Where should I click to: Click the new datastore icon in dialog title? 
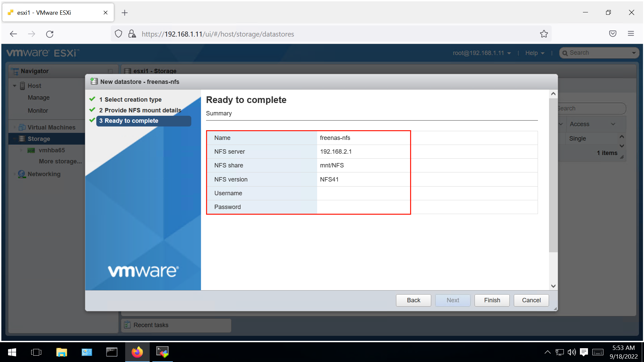94,81
